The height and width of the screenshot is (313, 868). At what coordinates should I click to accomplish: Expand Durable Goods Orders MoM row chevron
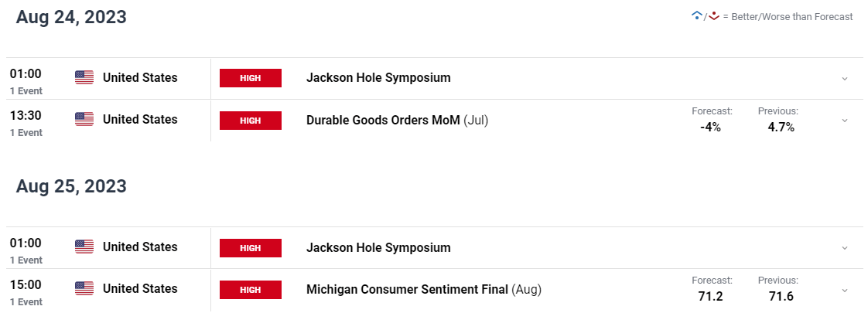point(845,120)
